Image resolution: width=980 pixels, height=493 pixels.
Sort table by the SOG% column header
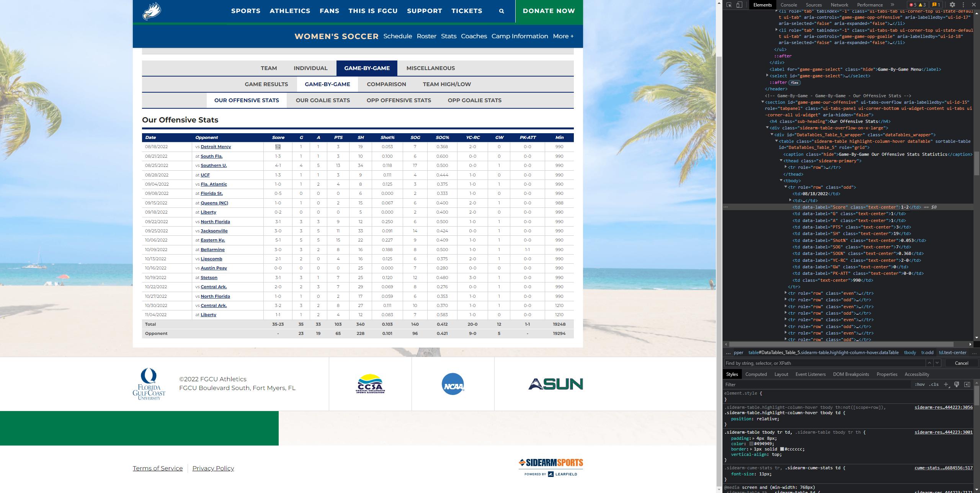pyautogui.click(x=442, y=137)
